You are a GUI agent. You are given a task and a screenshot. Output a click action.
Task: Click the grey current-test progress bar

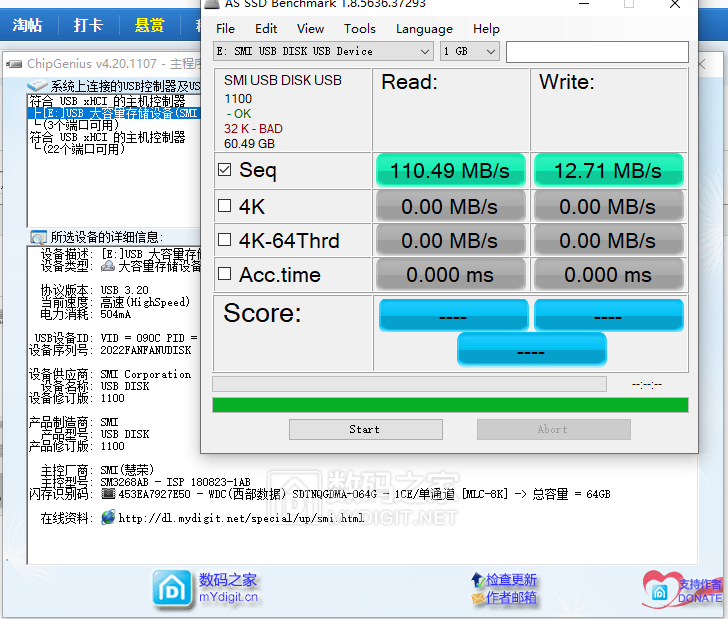[409, 384]
